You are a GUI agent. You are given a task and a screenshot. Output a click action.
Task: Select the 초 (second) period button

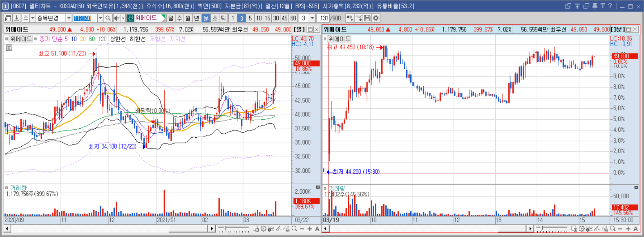215,18
